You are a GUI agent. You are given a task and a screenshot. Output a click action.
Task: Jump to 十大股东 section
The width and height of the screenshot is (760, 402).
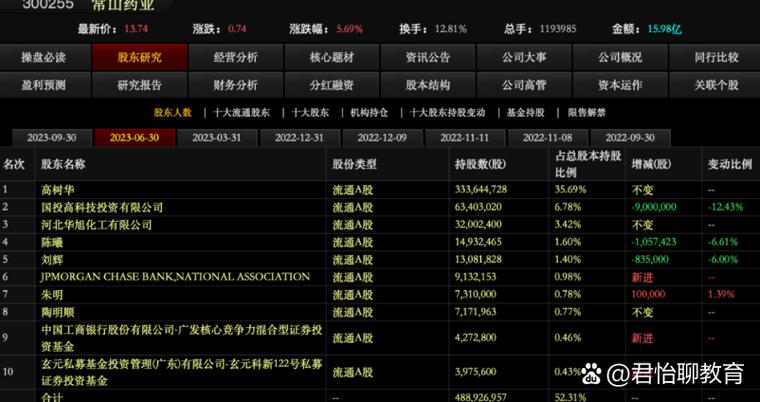coord(310,113)
